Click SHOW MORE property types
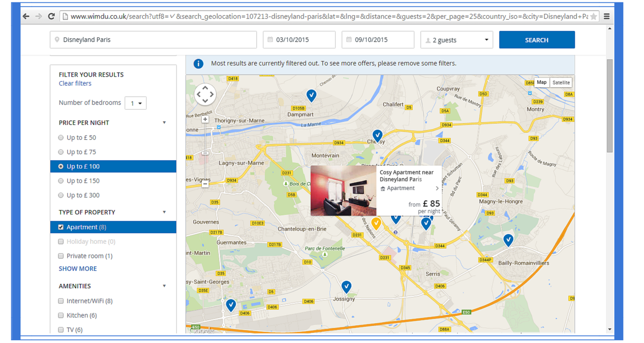 pyautogui.click(x=78, y=269)
